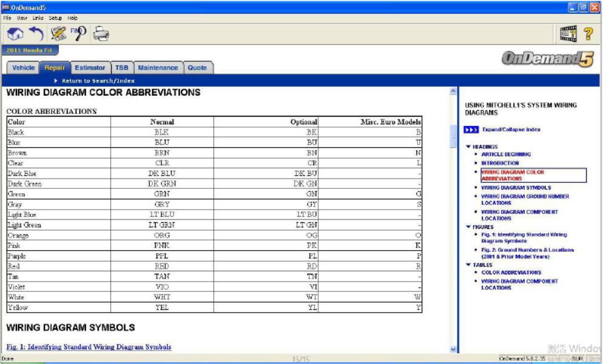
Task: Click the Find magnifier icon
Action: click(78, 34)
